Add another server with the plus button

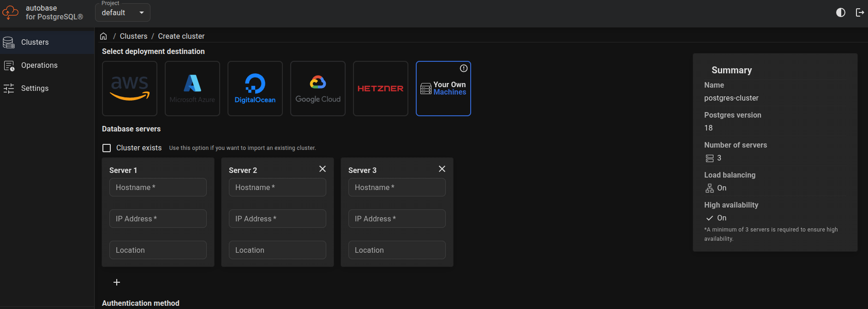coord(117,282)
